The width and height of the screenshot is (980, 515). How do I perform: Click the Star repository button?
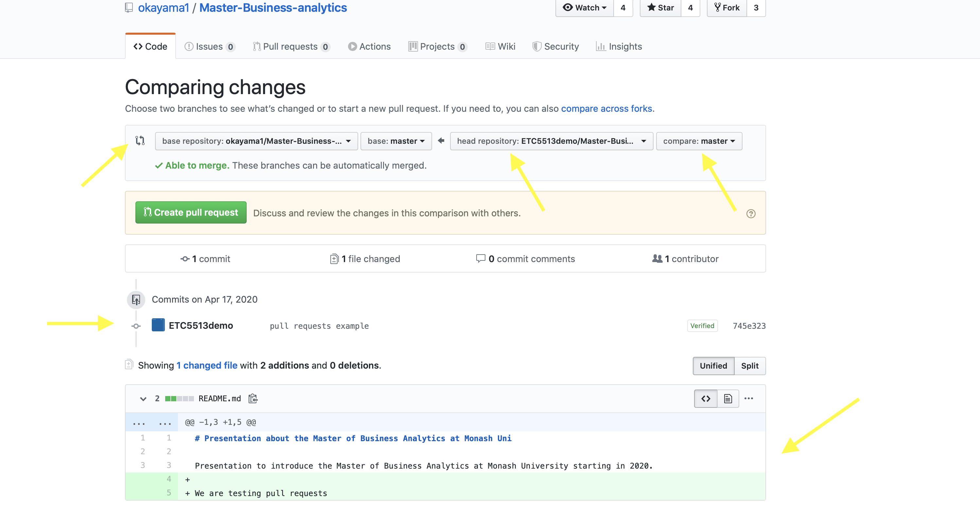[660, 8]
